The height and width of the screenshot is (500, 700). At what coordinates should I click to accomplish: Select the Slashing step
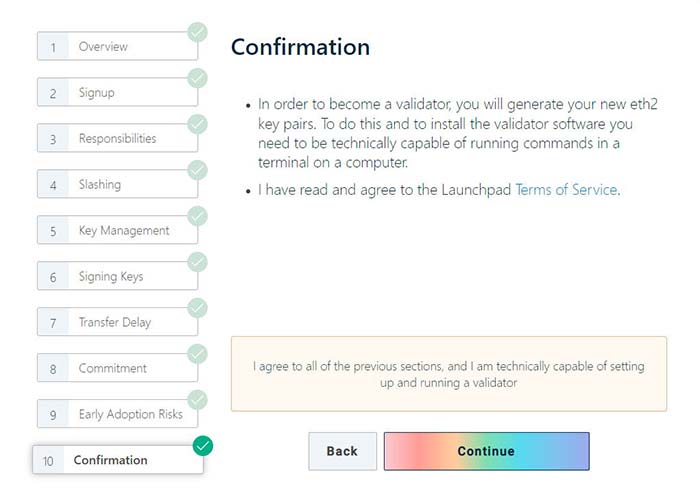click(117, 185)
